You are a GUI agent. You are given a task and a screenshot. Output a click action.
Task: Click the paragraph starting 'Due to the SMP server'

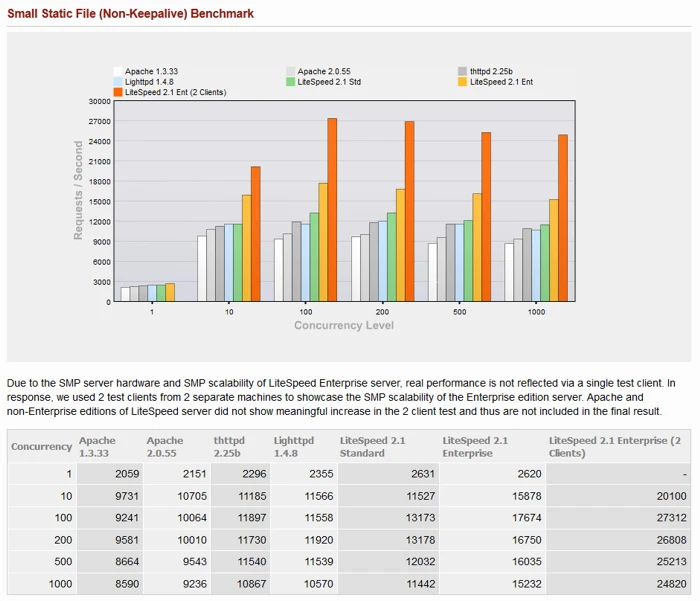pos(342,397)
